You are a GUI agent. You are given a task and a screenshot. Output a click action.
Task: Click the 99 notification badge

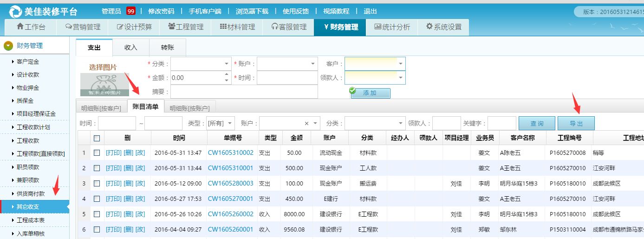click(130, 11)
